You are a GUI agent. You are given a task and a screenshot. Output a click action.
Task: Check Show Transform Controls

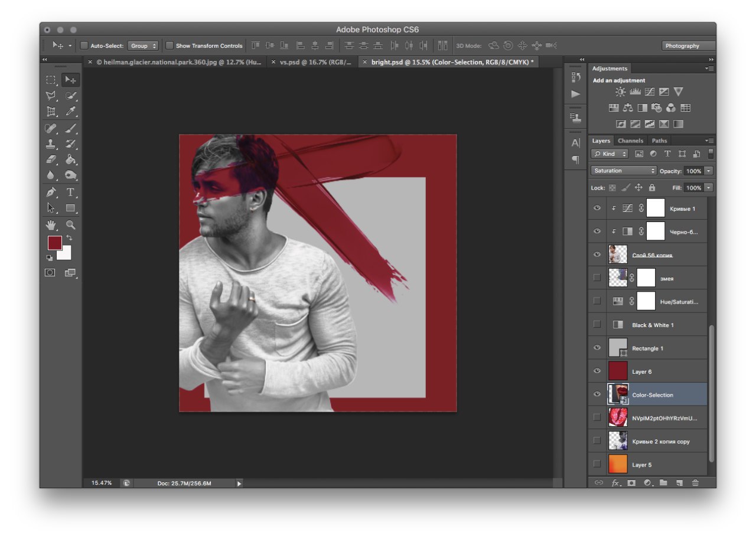tap(170, 45)
